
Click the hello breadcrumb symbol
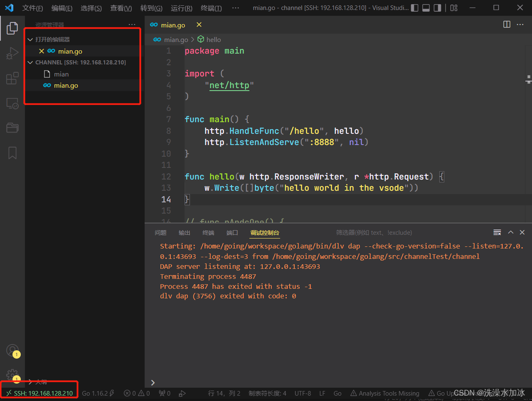214,39
